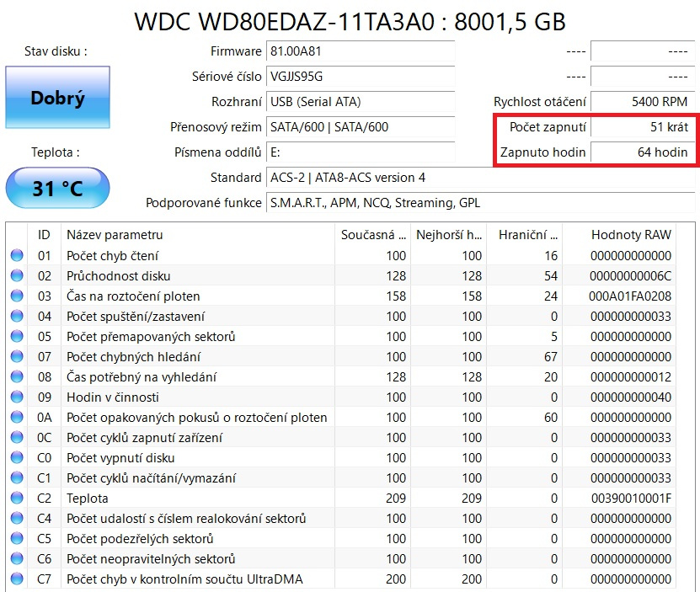Click status orb for Počet vypnutí disku
This screenshot has width=700, height=592.
16,458
